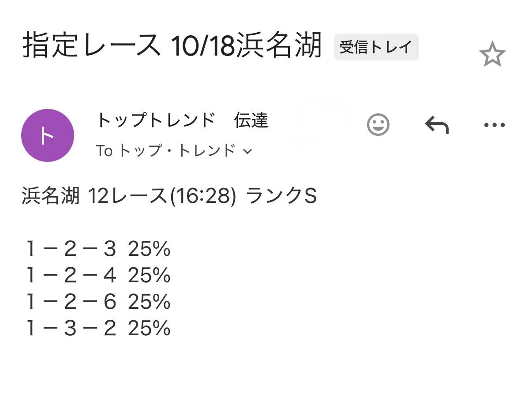Star this email message
The image size is (532, 412).
(492, 55)
